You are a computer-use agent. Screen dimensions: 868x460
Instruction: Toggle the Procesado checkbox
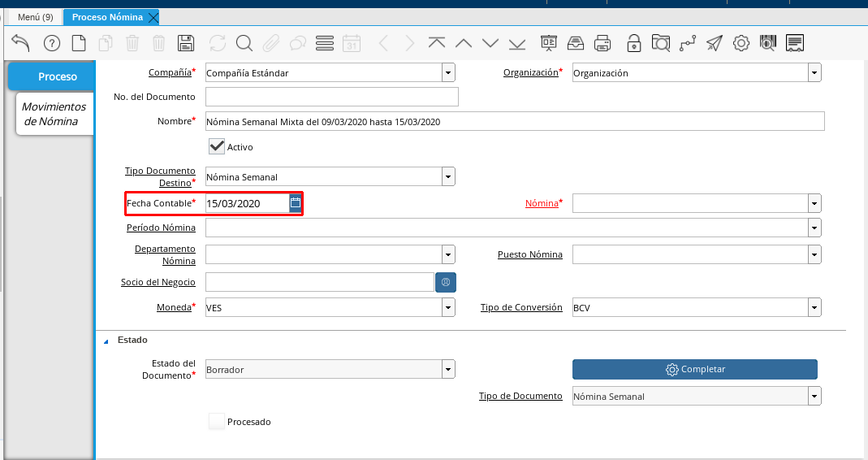click(217, 422)
